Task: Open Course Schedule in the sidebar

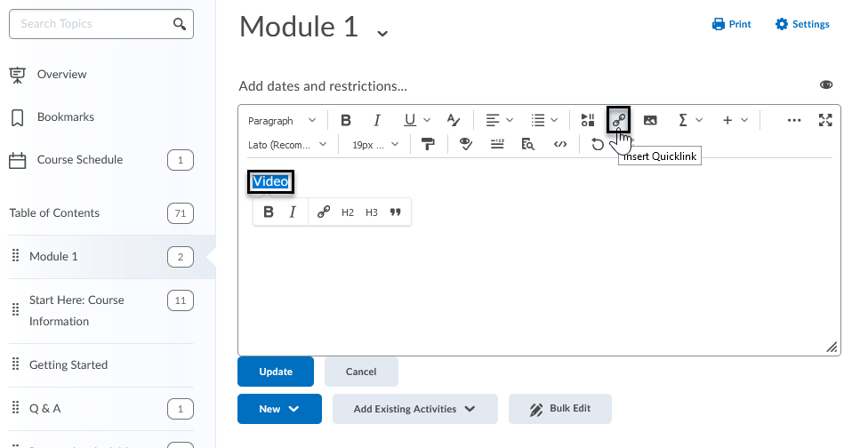Action: click(x=80, y=160)
